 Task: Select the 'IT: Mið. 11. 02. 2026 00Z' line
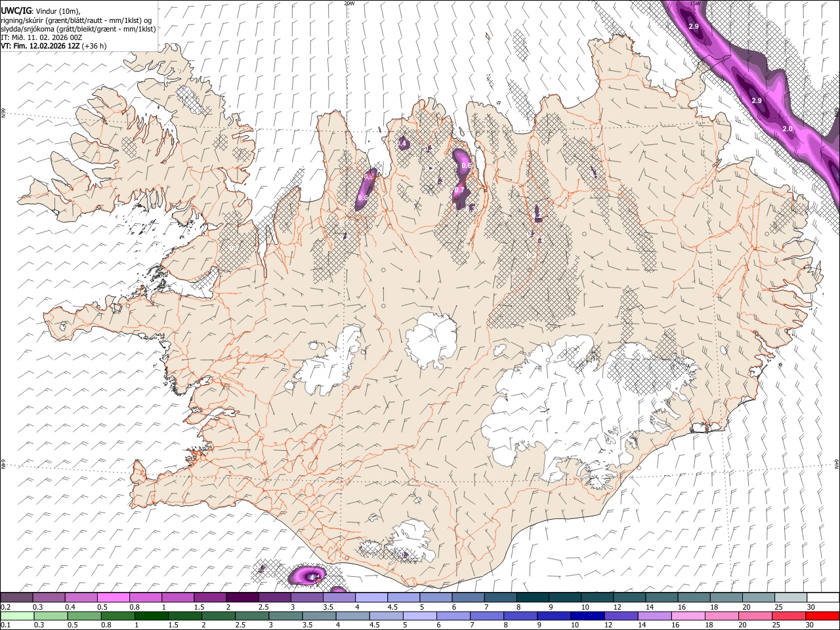click(41, 37)
